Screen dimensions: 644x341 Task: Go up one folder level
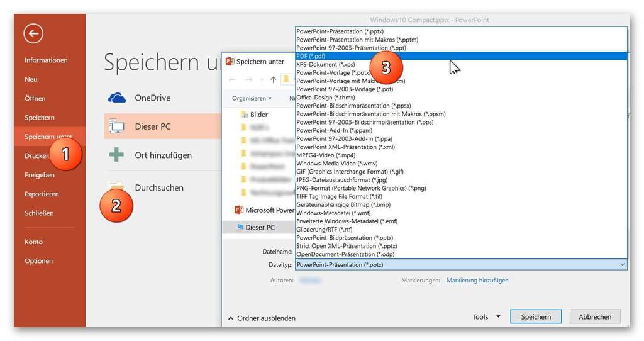(x=273, y=80)
